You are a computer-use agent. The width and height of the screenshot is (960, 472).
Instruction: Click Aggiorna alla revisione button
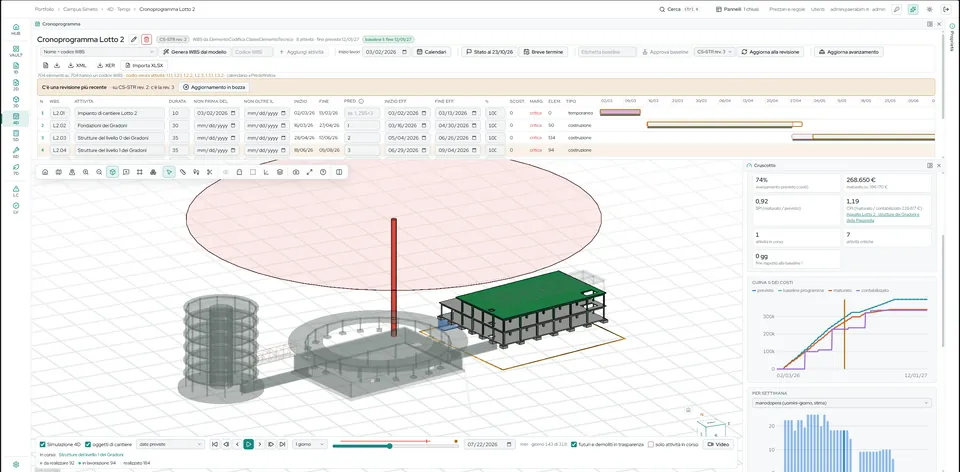click(x=771, y=52)
